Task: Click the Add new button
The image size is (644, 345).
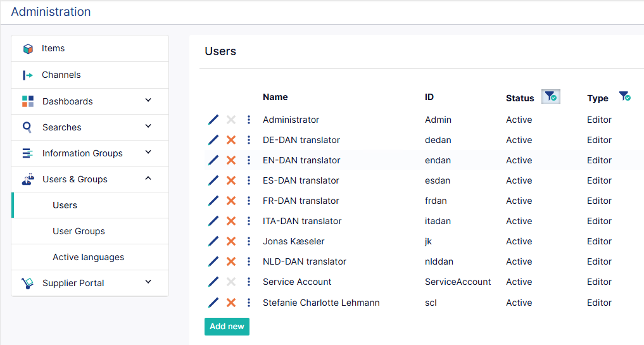Action: point(227,327)
